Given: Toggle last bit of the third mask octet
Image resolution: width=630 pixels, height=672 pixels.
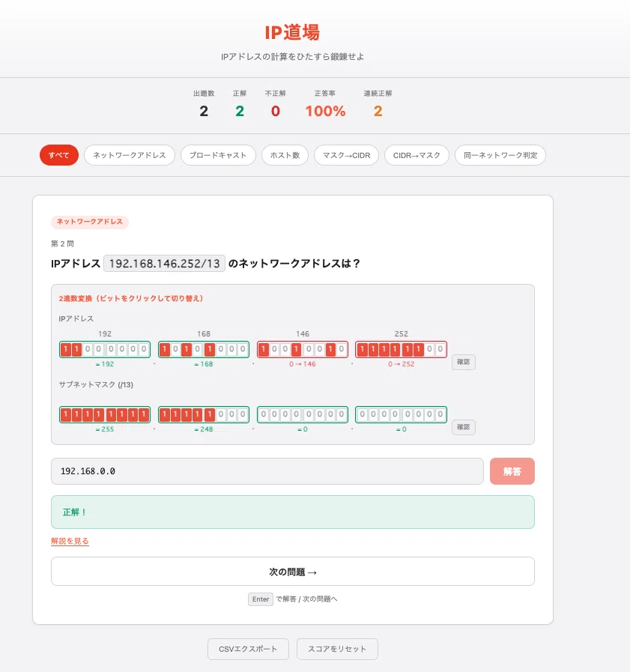Looking at the screenshot, I should click(342, 414).
